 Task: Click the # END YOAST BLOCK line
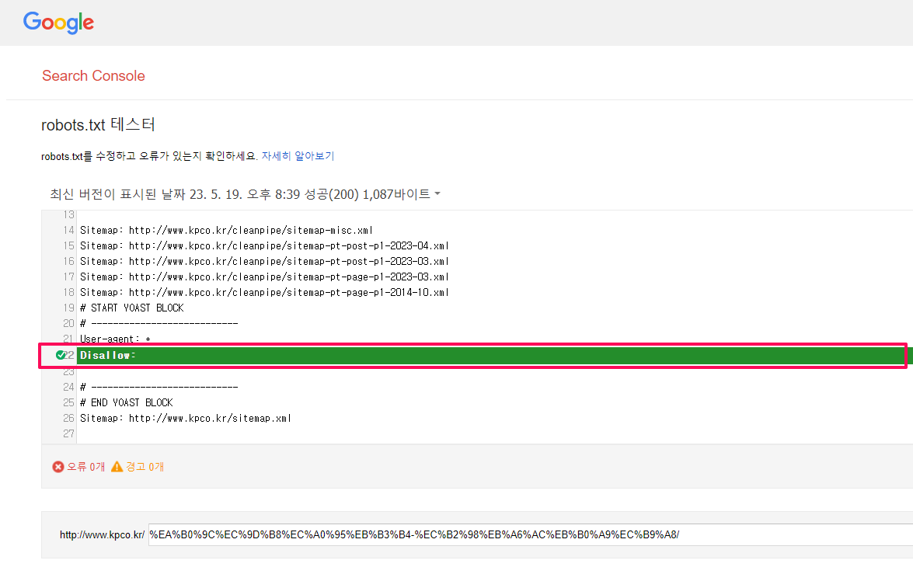click(127, 402)
